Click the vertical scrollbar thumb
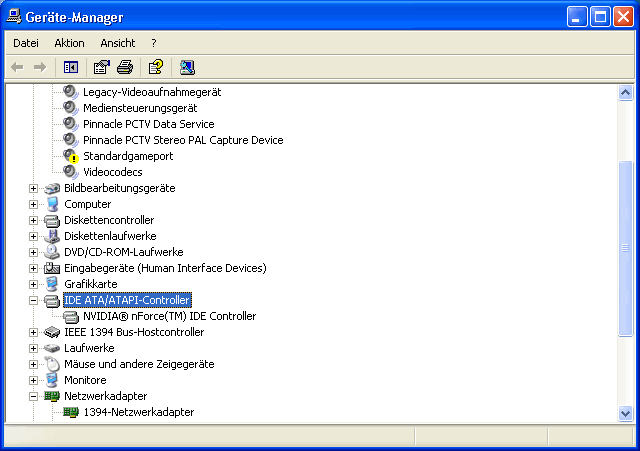Image resolution: width=640 pixels, height=451 pixels. [625, 248]
